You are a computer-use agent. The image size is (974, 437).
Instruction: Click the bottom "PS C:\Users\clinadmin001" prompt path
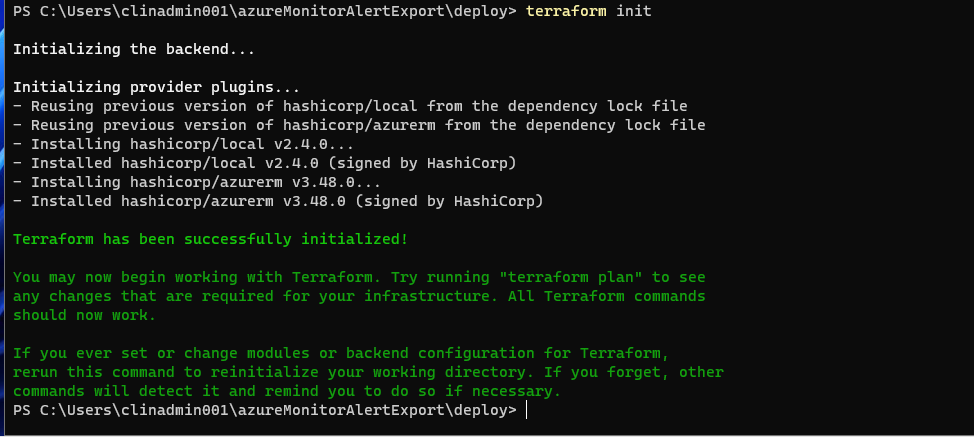[x=265, y=410]
